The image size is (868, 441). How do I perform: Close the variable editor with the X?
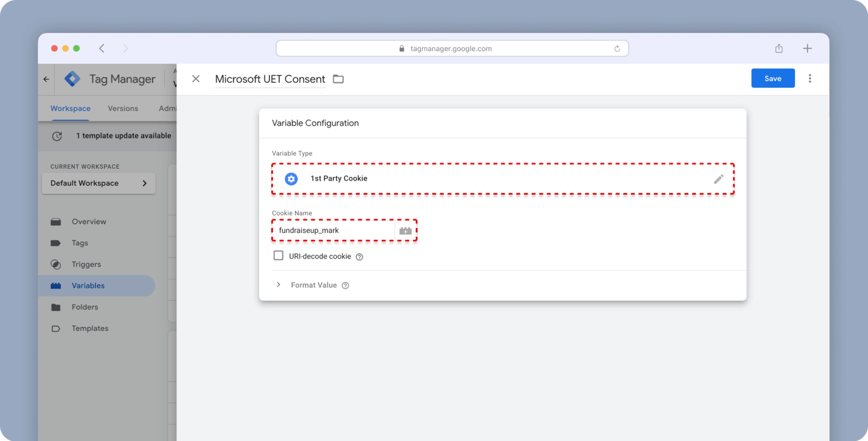[196, 79]
